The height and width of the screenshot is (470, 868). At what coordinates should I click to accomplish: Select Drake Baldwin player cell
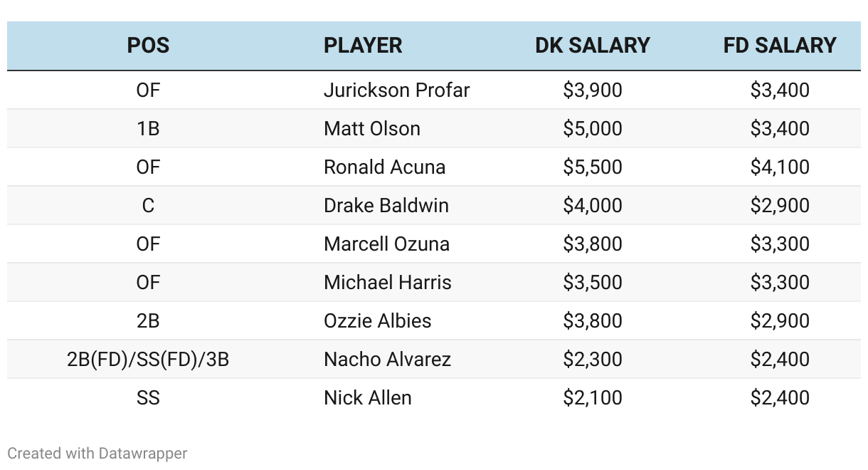pyautogui.click(x=386, y=206)
